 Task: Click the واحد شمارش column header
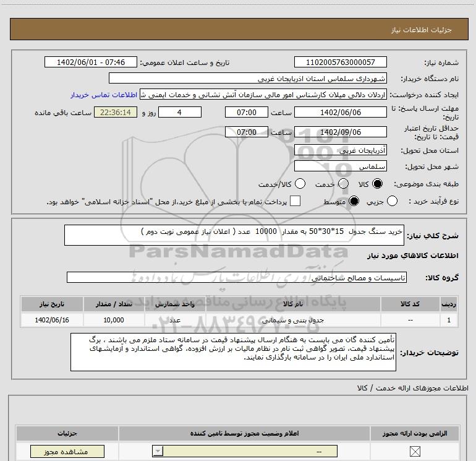pos(175,304)
